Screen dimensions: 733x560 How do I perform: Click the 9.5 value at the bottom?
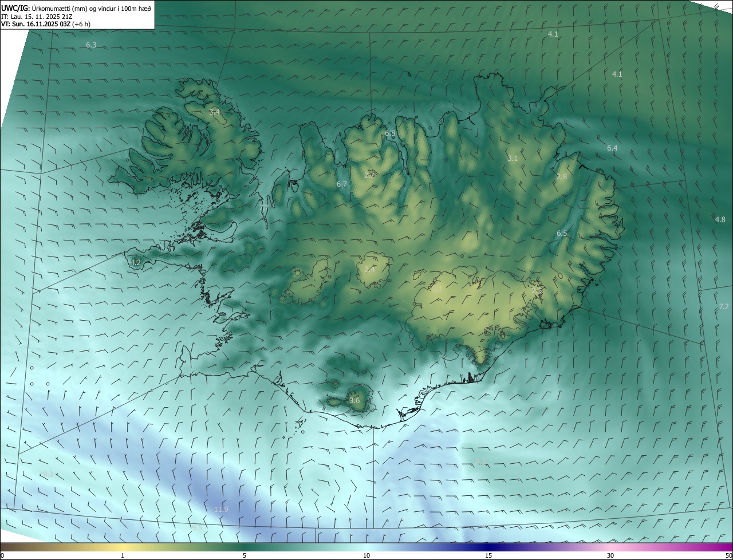click(x=197, y=527)
